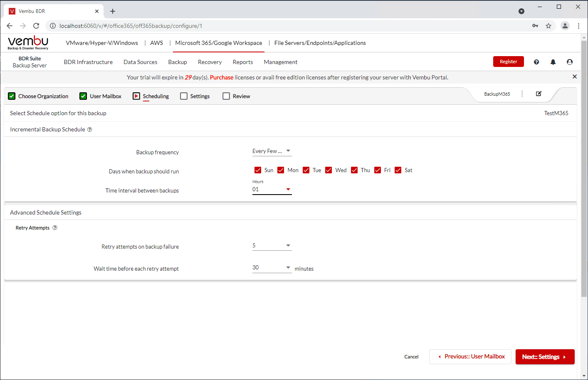
Task: Open the Data Sources menu
Action: tap(141, 62)
